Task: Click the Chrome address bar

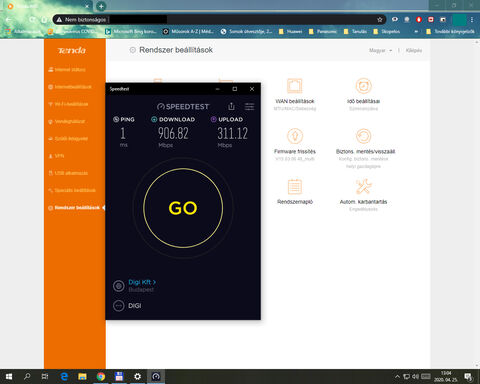Action: pyautogui.click(x=219, y=20)
